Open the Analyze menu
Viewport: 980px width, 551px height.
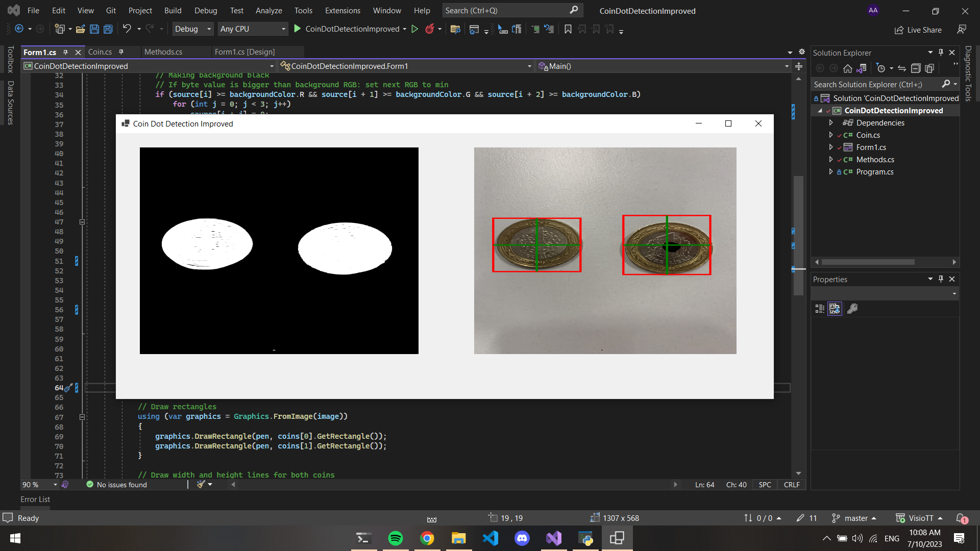(268, 11)
